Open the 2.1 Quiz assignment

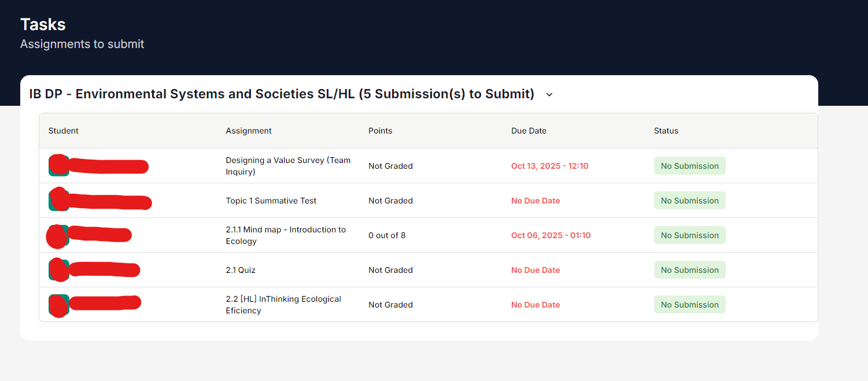241,270
